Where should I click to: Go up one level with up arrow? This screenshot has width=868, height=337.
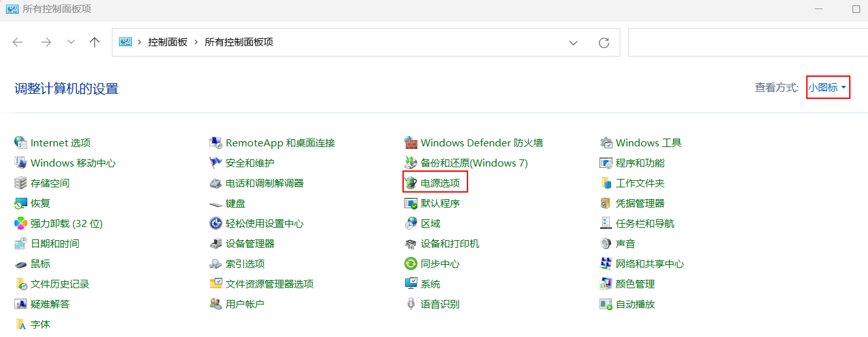pos(95,42)
